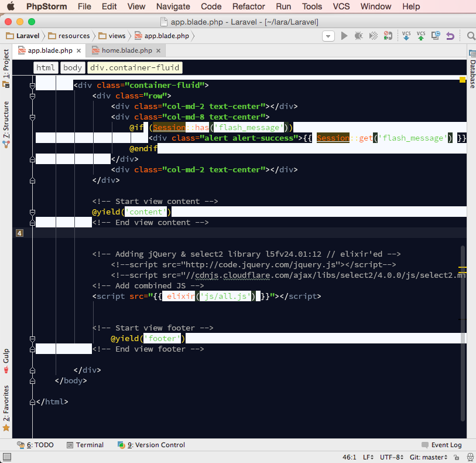476x463 pixels.
Task: Collapse the col-md-8 div fold marker
Action: click(32, 117)
